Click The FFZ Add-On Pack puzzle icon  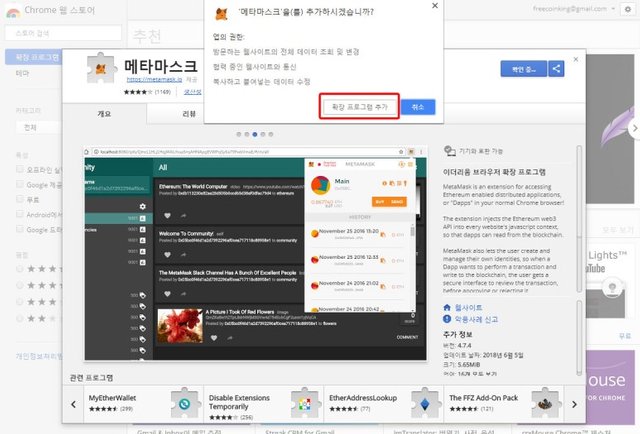(546, 403)
